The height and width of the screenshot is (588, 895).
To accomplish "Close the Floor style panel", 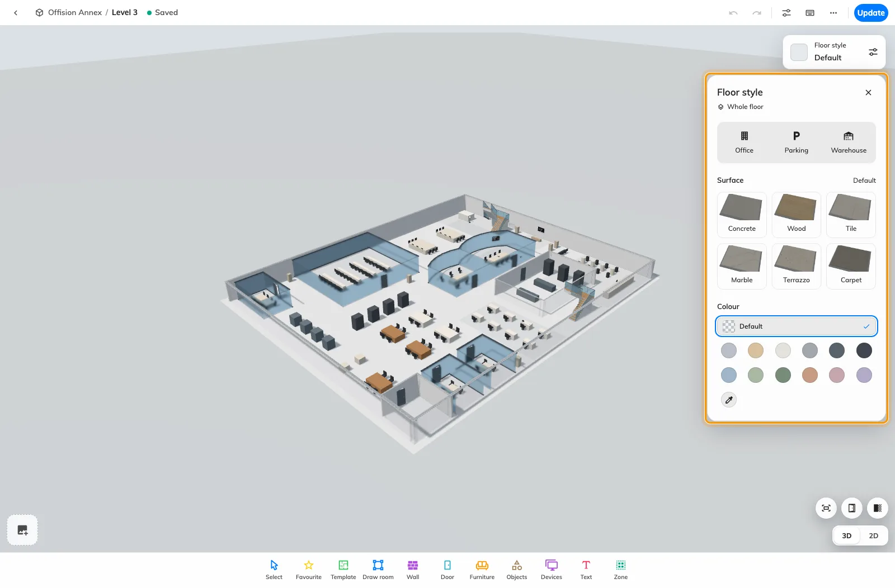I will 868,93.
